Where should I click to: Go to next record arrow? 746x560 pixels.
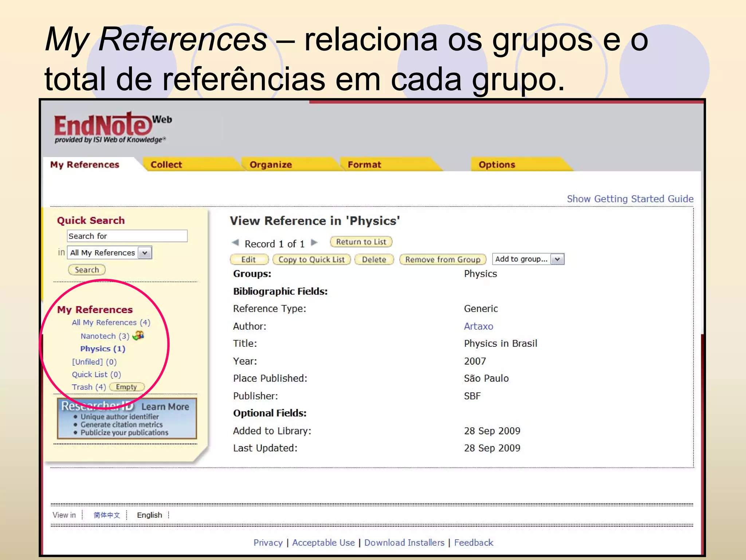click(314, 242)
